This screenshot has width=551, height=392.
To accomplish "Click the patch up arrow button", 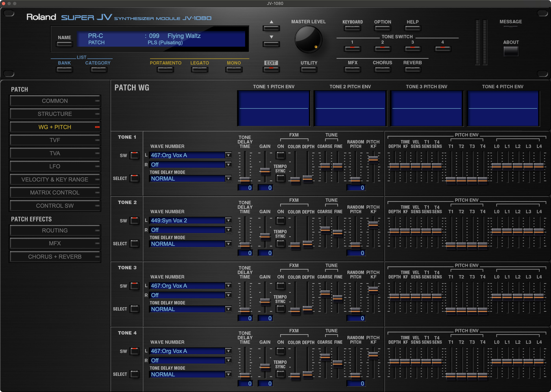I will pos(271,28).
